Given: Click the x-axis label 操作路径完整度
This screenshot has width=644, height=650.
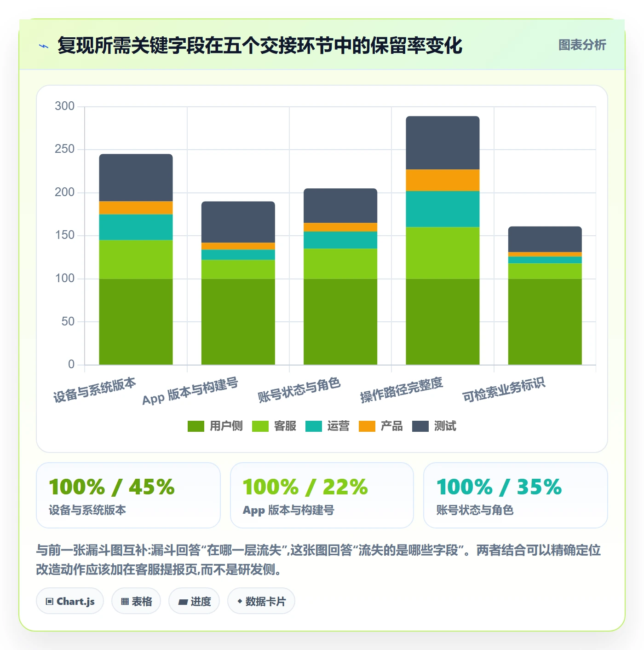Looking at the screenshot, I should (402, 389).
